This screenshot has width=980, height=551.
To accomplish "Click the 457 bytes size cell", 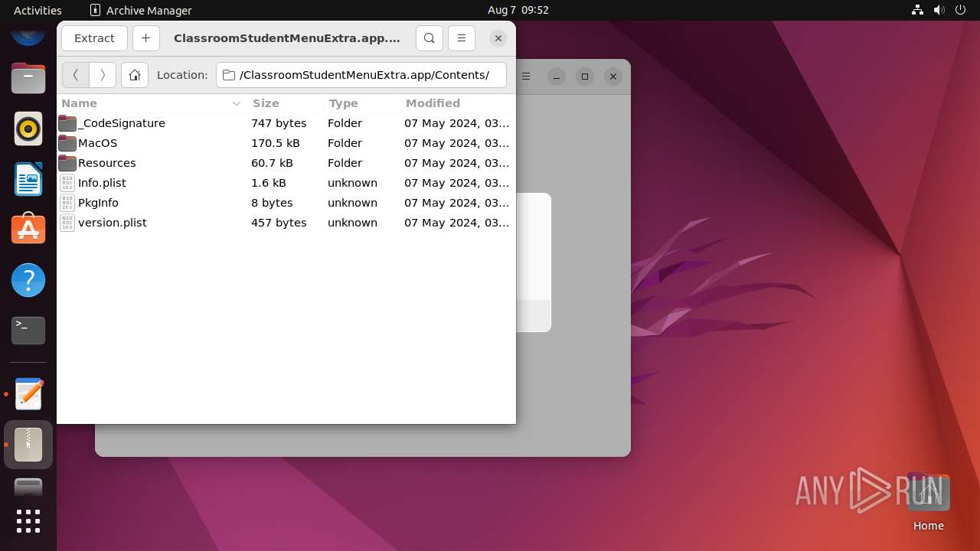I will pyautogui.click(x=279, y=223).
